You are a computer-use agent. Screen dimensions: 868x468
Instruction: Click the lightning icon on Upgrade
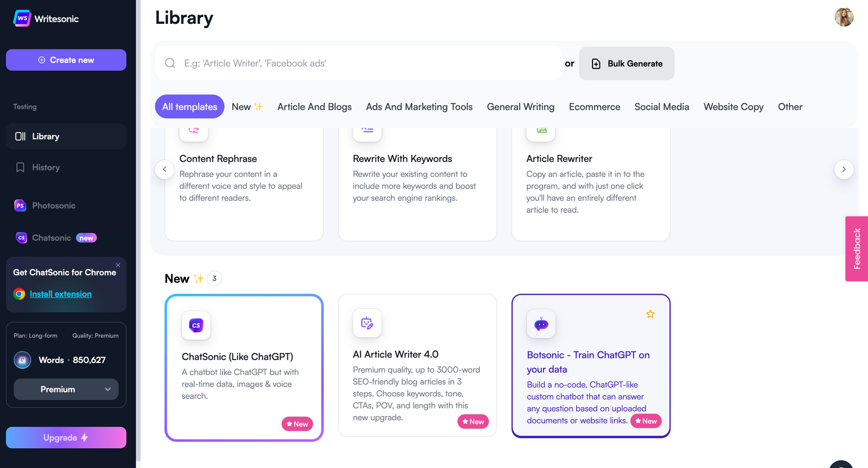point(84,438)
